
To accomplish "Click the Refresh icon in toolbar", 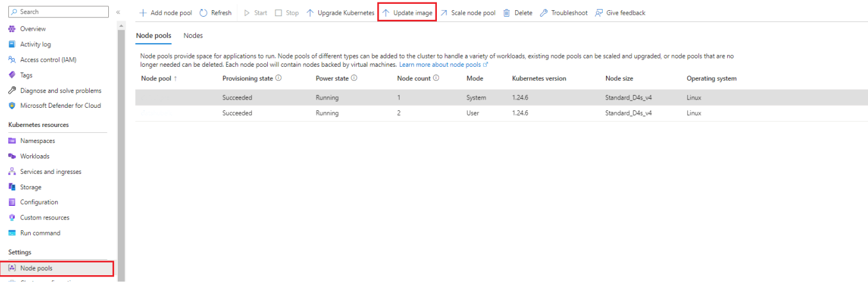I will pos(204,13).
